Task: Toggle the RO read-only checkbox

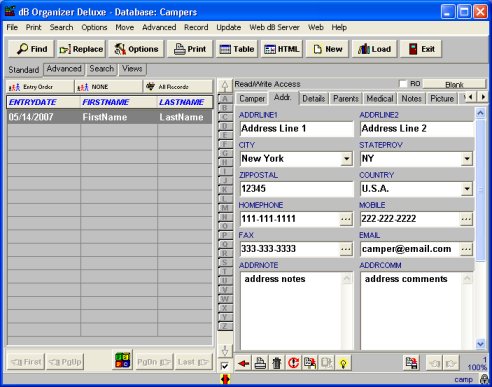Action: (x=403, y=84)
